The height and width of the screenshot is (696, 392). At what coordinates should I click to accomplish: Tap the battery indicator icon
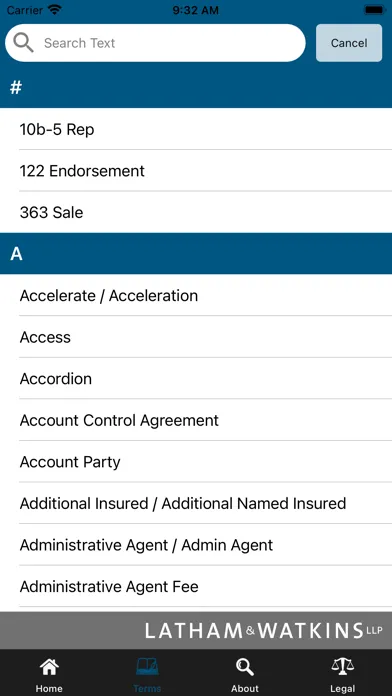(374, 10)
